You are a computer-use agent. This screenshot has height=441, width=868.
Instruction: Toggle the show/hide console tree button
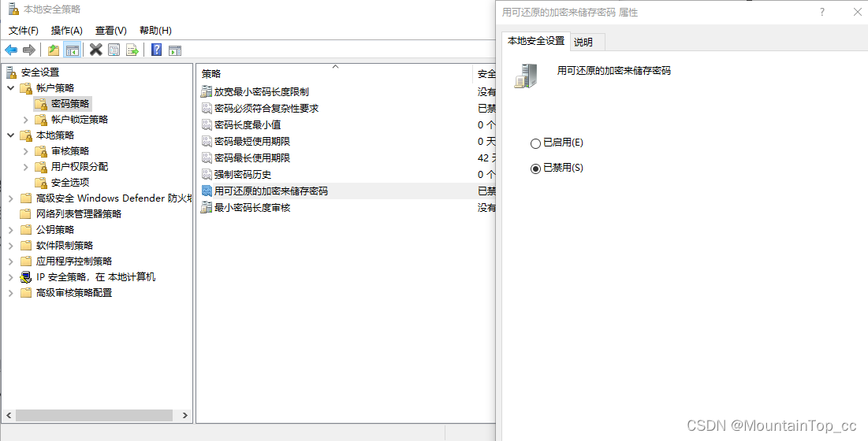[73, 50]
